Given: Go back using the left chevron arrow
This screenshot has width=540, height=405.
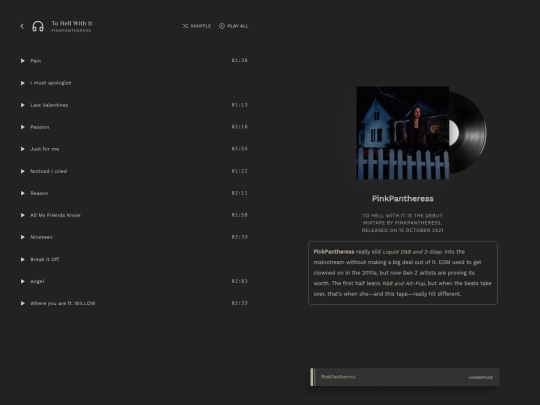Looking at the screenshot, I should pyautogui.click(x=22, y=26).
